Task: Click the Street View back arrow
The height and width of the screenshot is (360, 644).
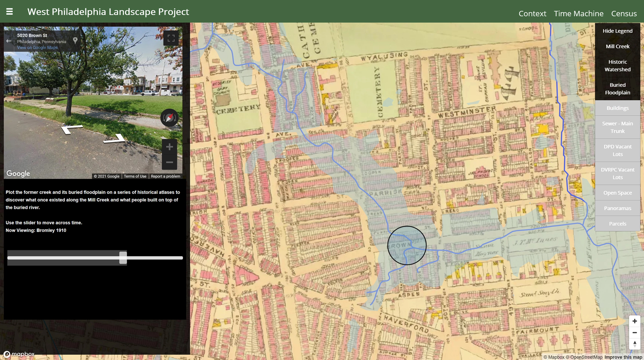Action: [9, 41]
